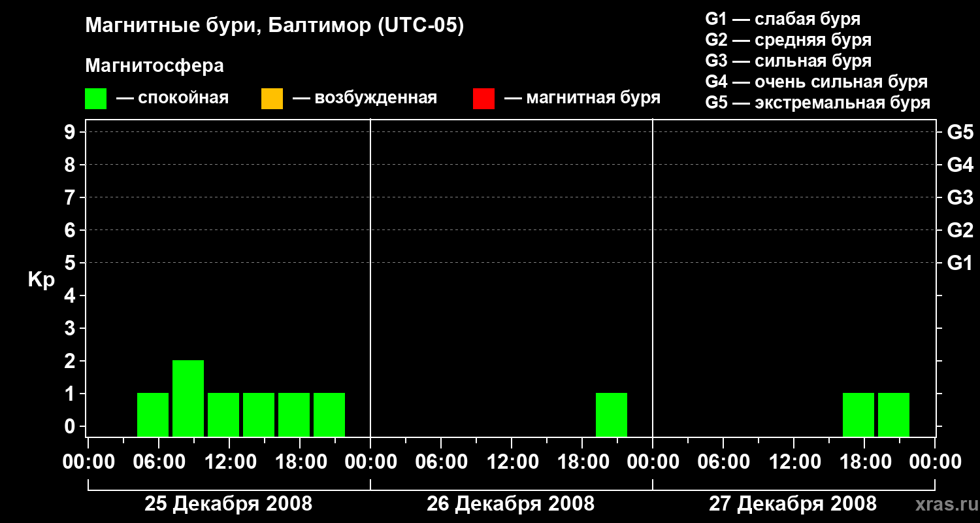Click the right-axis 'G1' label beside the chart
The image size is (980, 523).
click(x=960, y=263)
